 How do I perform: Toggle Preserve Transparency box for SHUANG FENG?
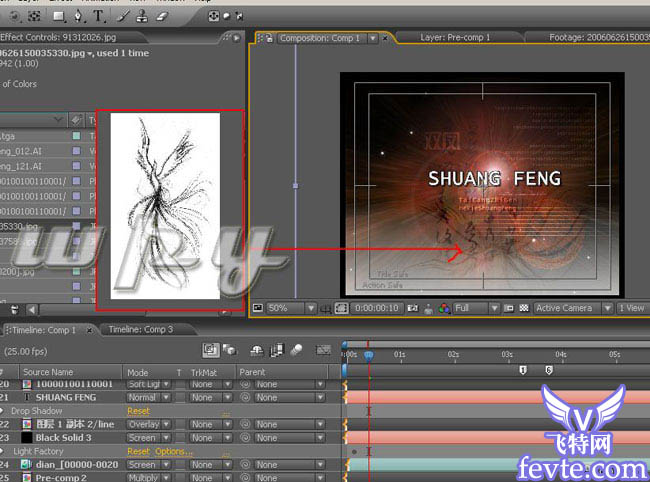coord(179,397)
